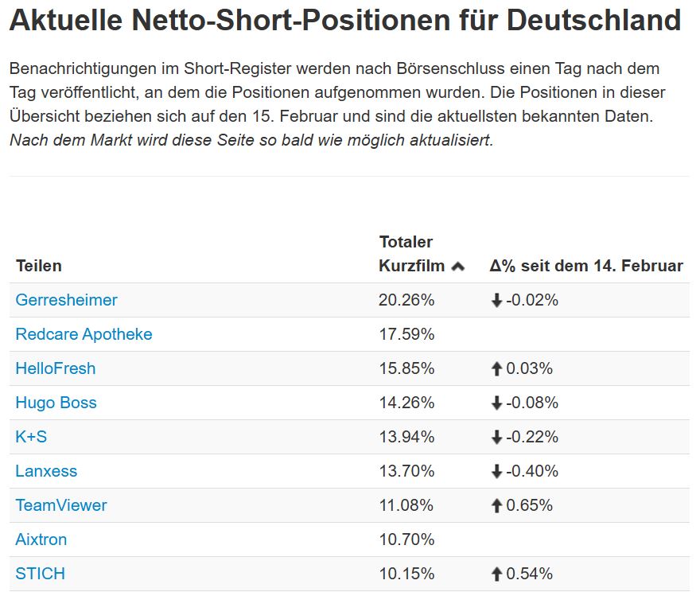
Task: Click the up arrow beside STICH's 0.54%
Action: pyautogui.click(x=496, y=574)
